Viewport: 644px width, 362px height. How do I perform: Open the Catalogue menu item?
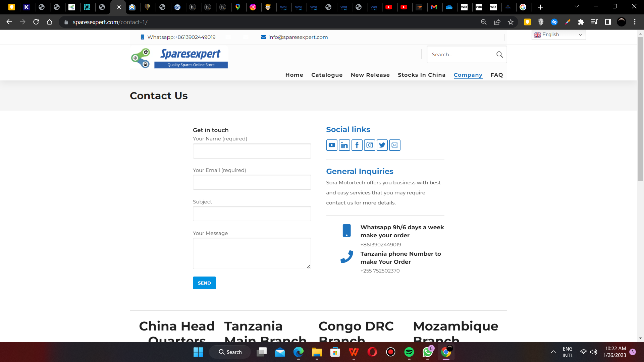[x=327, y=75]
